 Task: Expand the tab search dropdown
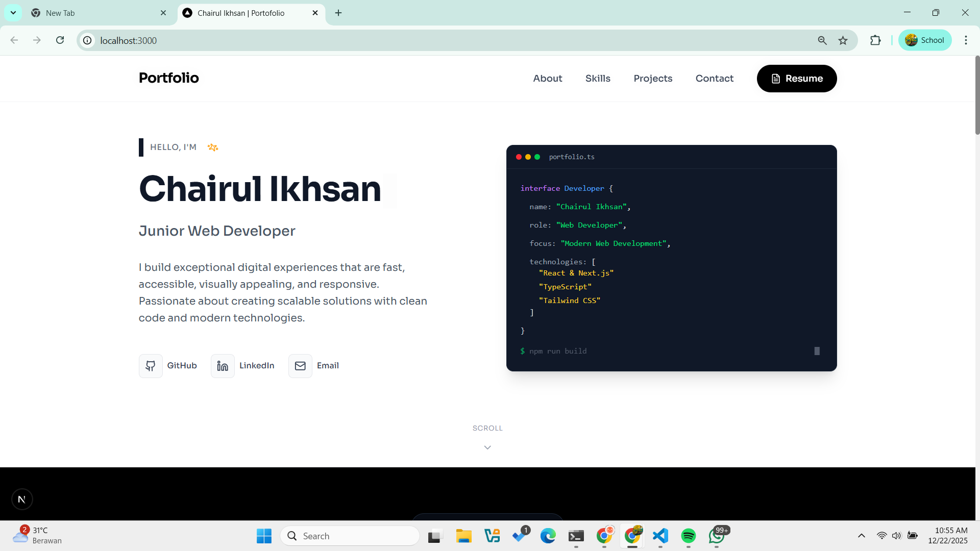point(13,13)
